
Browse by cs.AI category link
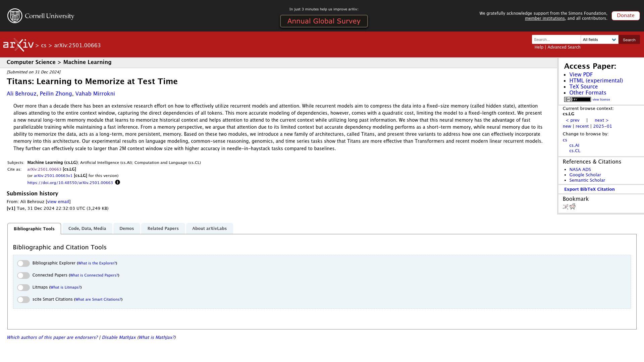click(574, 145)
